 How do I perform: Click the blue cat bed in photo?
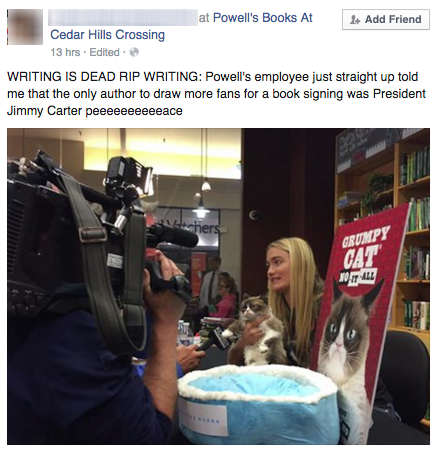(x=258, y=403)
